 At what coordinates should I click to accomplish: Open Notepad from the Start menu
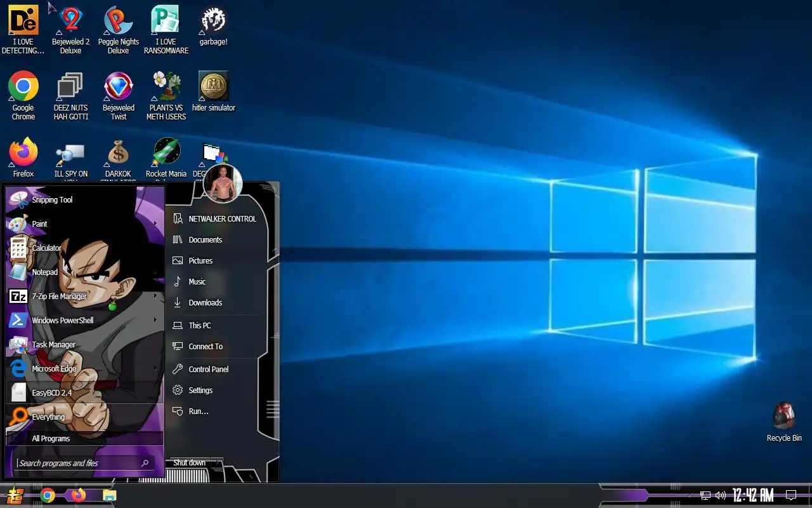(84, 272)
